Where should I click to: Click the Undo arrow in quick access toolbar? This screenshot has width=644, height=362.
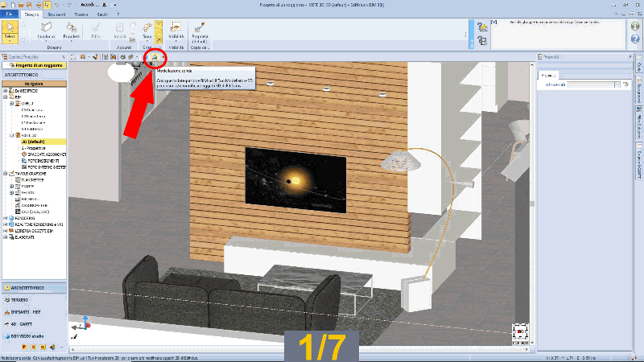[x=56, y=5]
